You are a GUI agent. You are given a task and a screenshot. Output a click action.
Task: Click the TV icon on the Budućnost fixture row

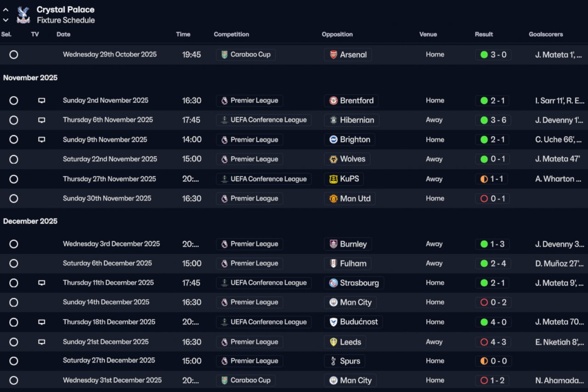[x=41, y=322]
